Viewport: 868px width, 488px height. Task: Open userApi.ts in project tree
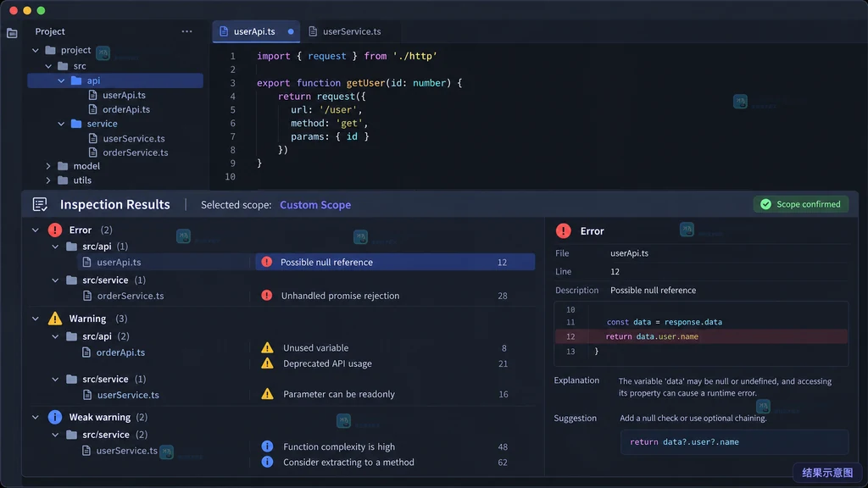[124, 95]
